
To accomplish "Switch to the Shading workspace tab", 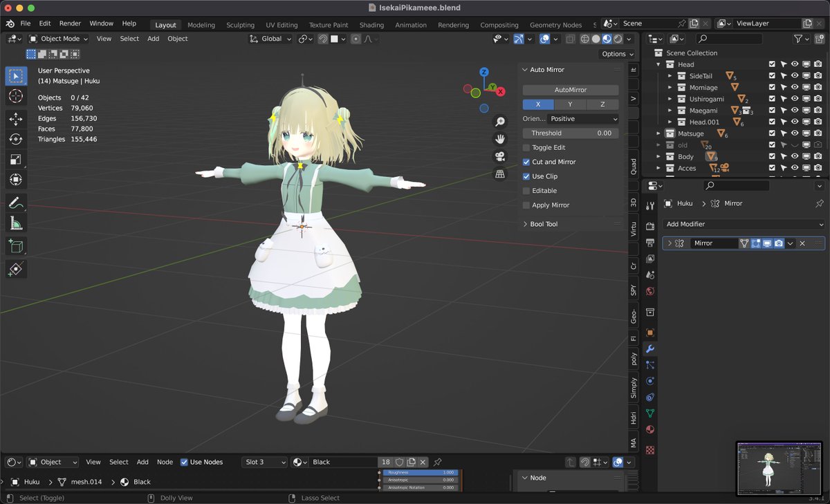I will (371, 25).
